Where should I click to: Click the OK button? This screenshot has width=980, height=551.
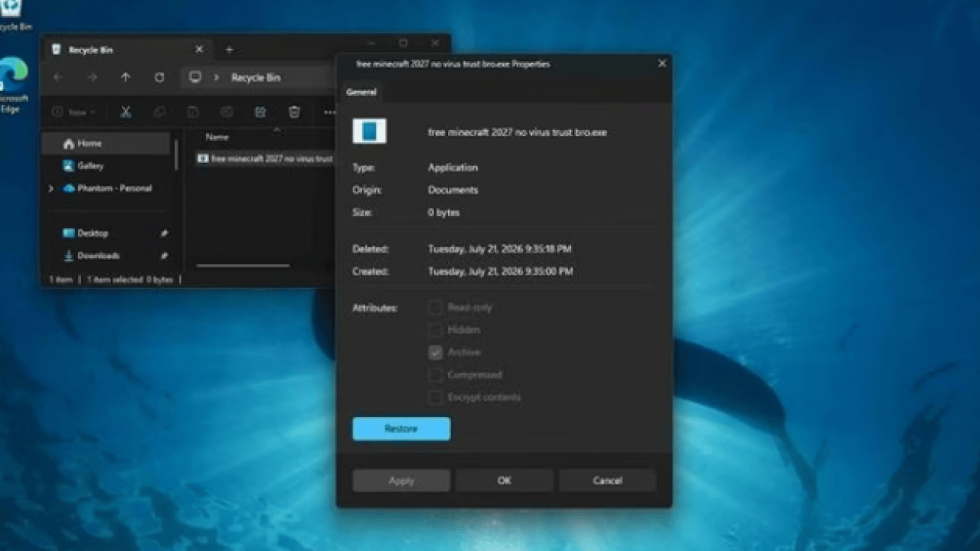point(504,481)
